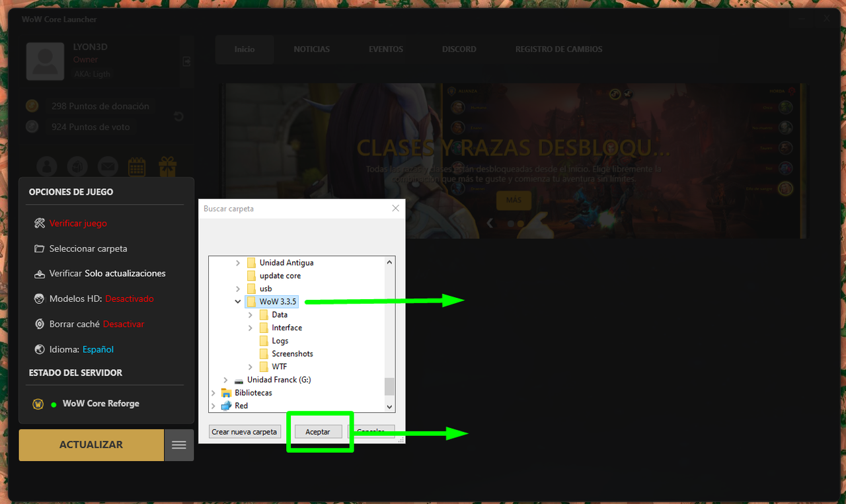Expand the WTF subfolder
The image size is (846, 504).
coord(250,367)
